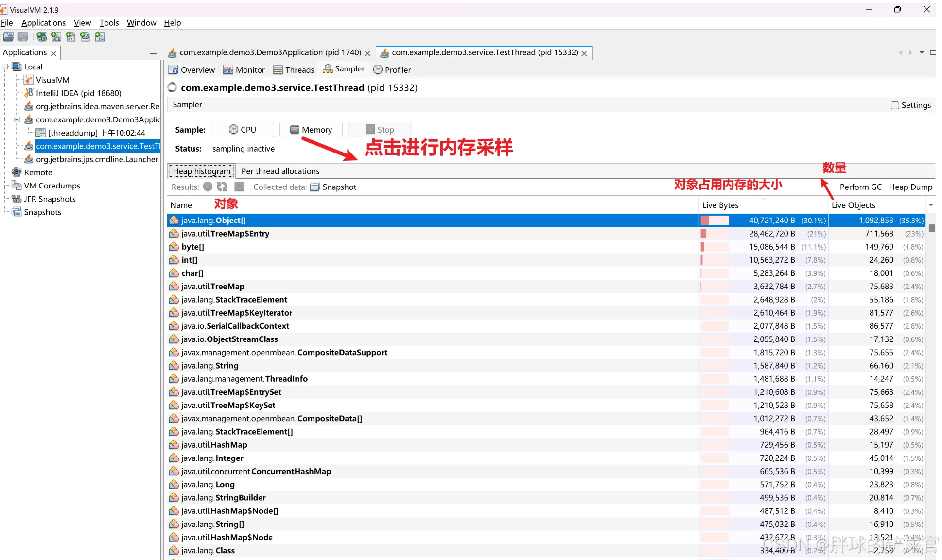
Task: Minimize the Applications panel
Action: 153,53
